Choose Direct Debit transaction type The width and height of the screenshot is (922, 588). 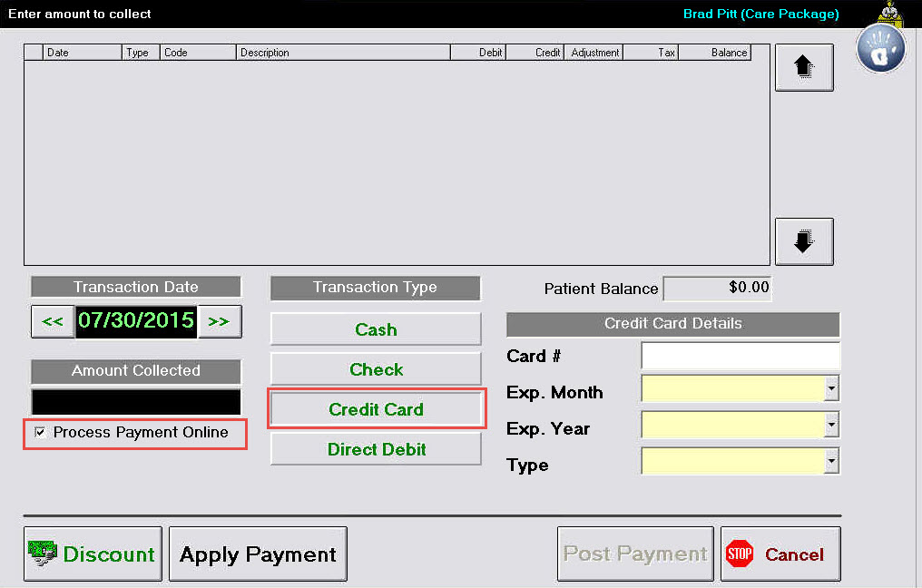[375, 448]
